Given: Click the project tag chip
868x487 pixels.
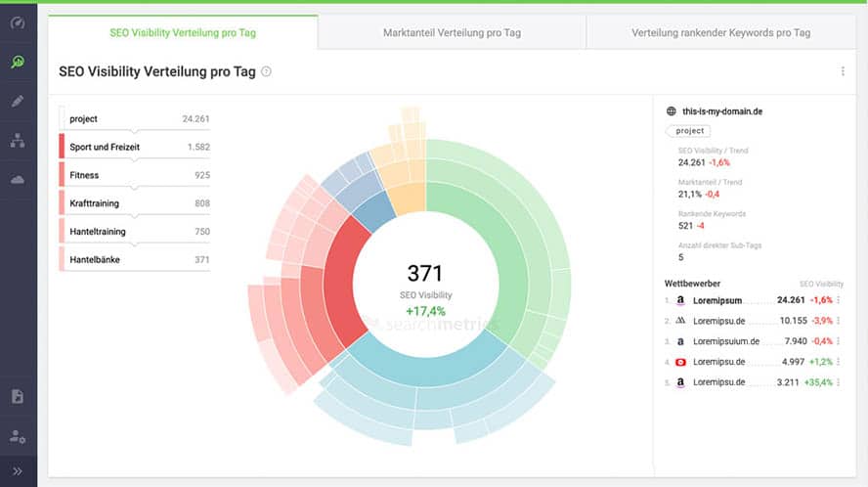Looking at the screenshot, I should click(689, 131).
